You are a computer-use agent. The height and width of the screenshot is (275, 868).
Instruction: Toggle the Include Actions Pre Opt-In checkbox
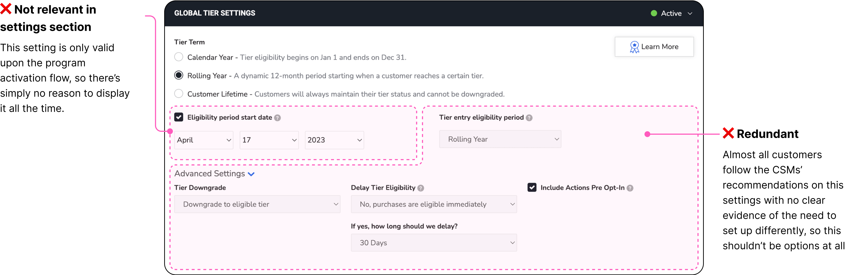click(x=532, y=187)
